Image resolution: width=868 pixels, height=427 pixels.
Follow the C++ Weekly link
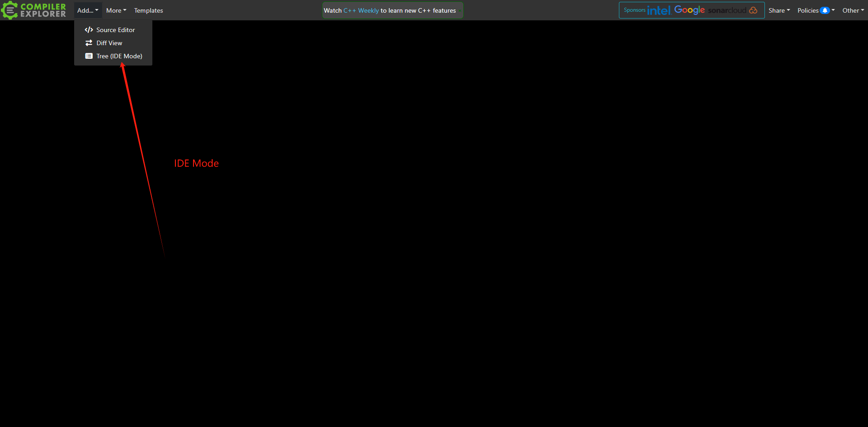click(361, 10)
